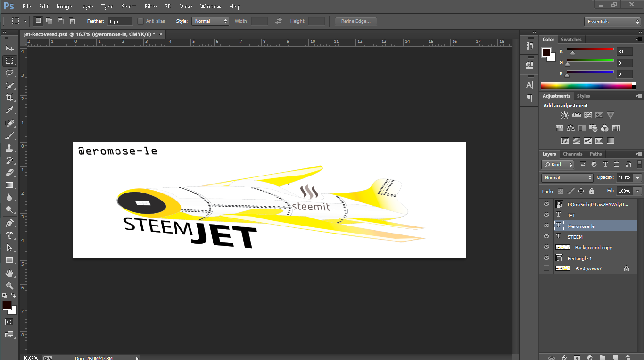Toggle the Lock transparent pixels option
The width and height of the screenshot is (644, 360).
(560, 191)
